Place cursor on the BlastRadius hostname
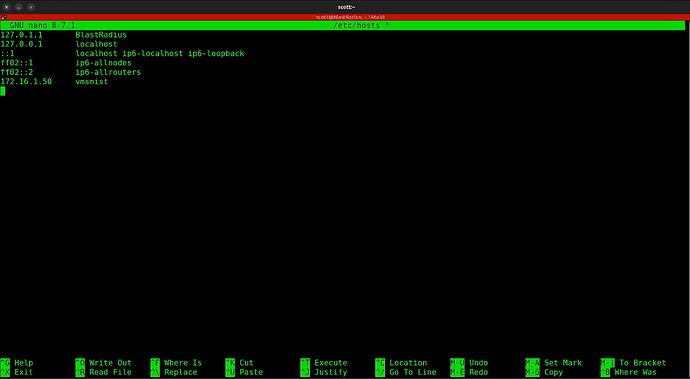690x379 pixels. click(101, 35)
